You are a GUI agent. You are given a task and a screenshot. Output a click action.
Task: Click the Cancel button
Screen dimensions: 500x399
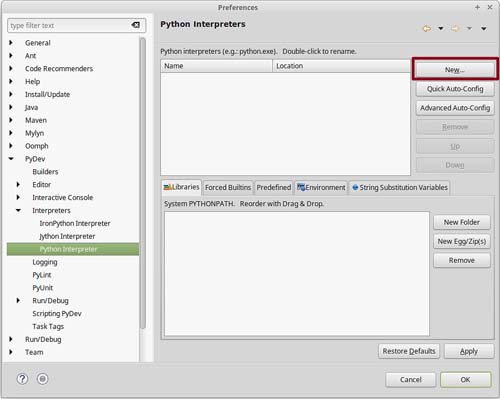[x=411, y=380]
